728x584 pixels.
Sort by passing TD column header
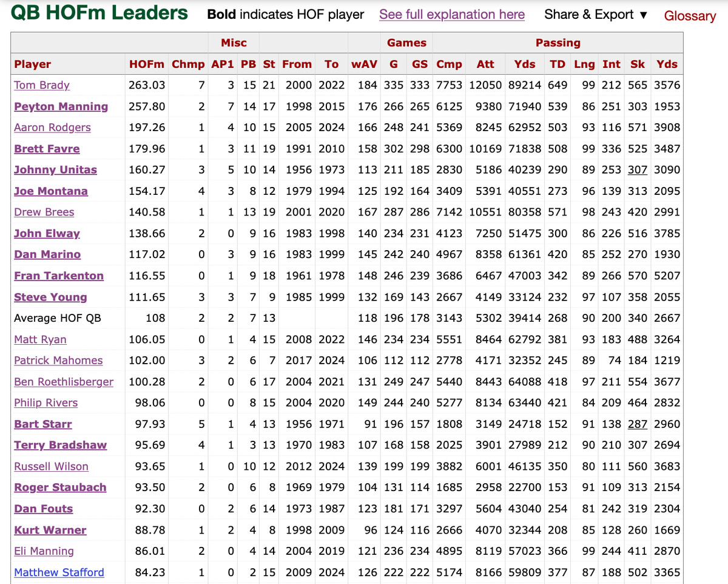[x=557, y=64]
